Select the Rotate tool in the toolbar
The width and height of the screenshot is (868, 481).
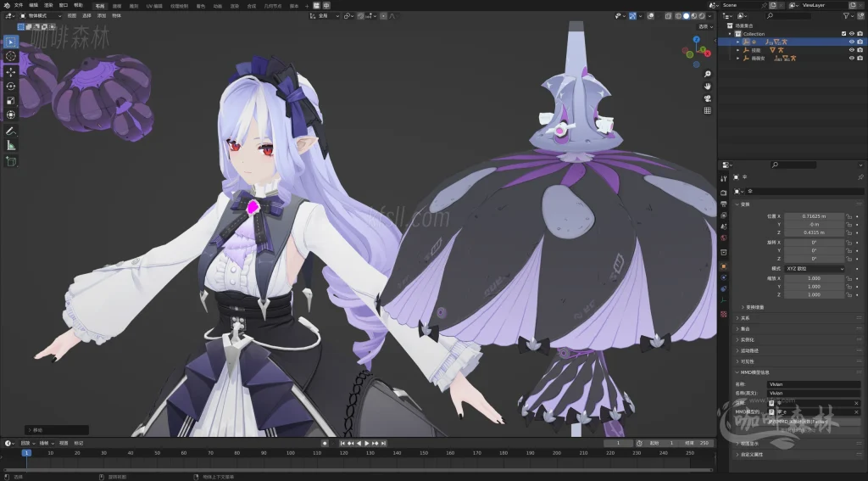[x=10, y=86]
